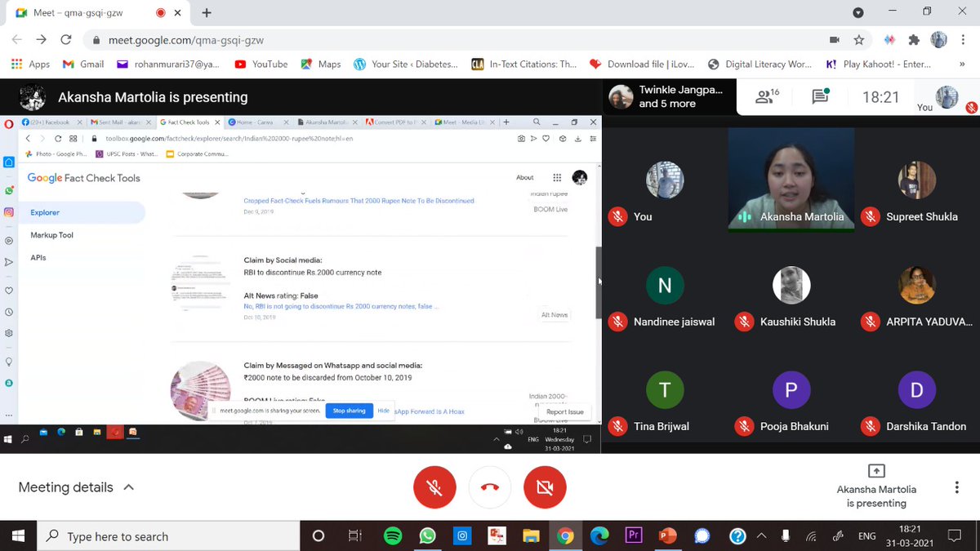This screenshot has width=980, height=551.
Task: Open YouTube bookmark
Action: (x=261, y=64)
